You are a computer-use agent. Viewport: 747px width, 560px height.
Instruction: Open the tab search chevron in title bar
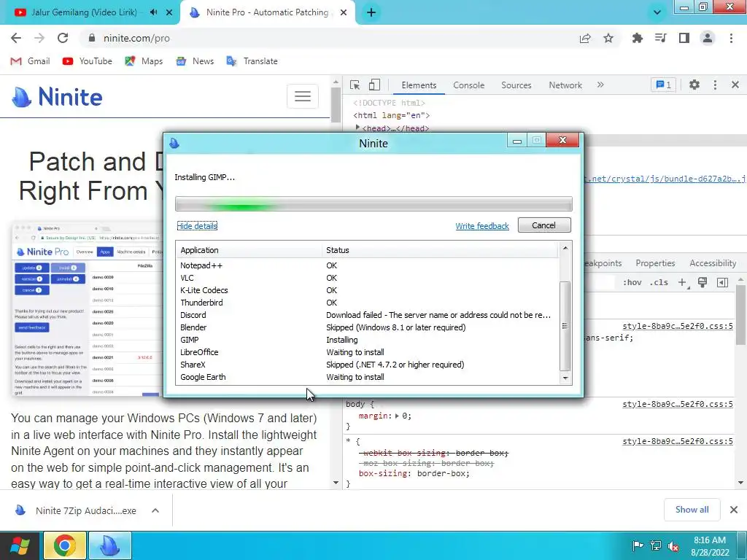coord(657,12)
